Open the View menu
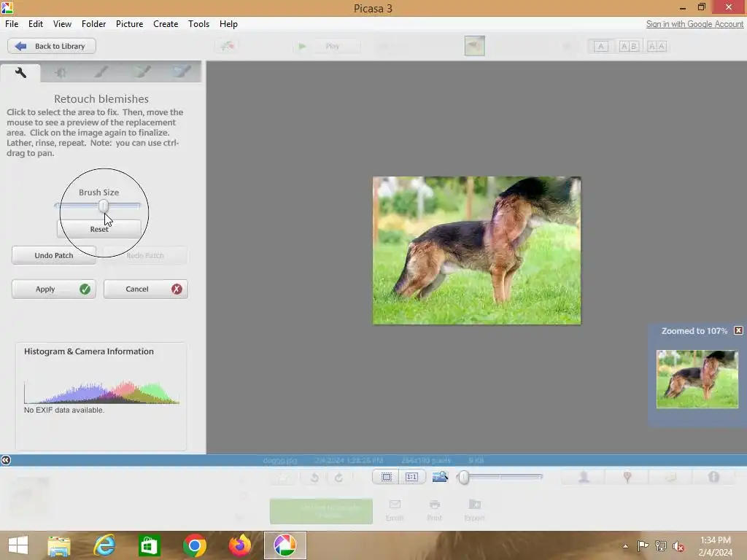This screenshot has width=747, height=560. 63,24
